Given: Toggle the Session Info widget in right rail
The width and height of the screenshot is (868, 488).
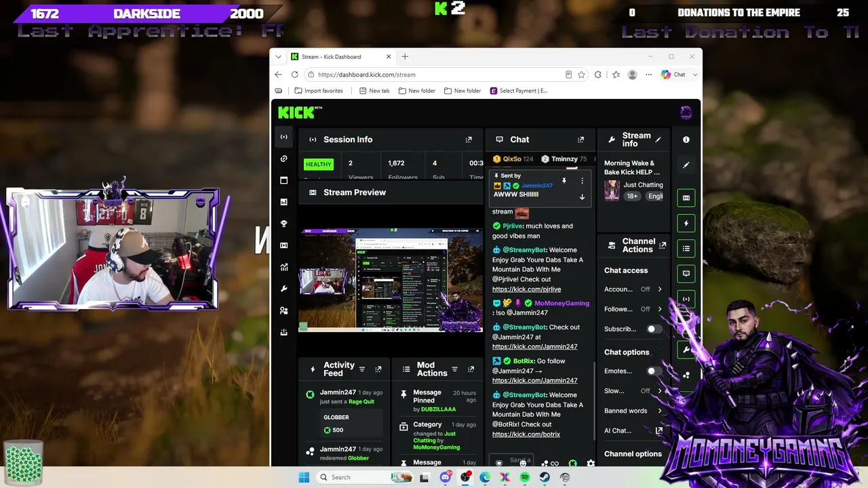Looking at the screenshot, I should (686, 299).
